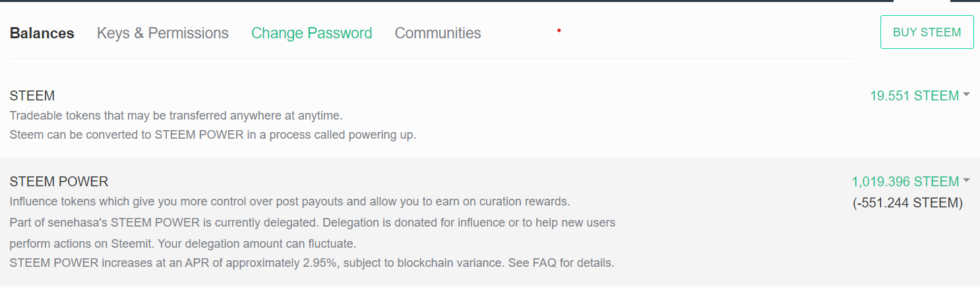
Task: Click the small red dot indicator
Action: click(x=559, y=30)
